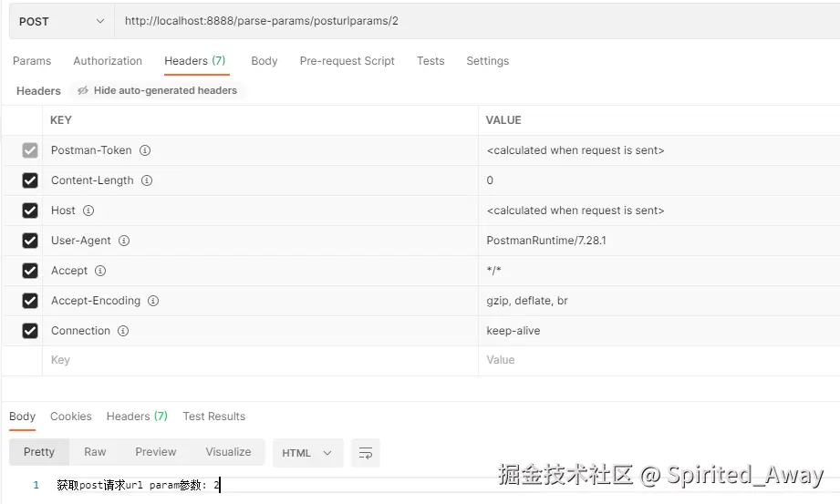Click the Content-Length value 0
Image resolution: width=840 pixels, height=504 pixels.
point(490,180)
